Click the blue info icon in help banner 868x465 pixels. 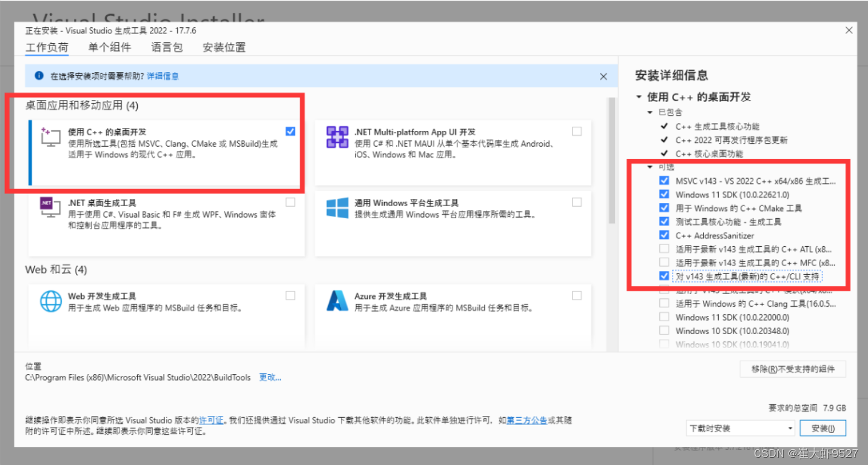pos(39,76)
